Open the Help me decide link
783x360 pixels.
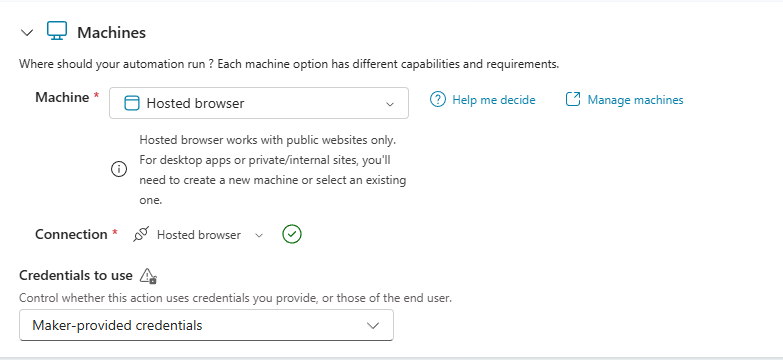(493, 100)
